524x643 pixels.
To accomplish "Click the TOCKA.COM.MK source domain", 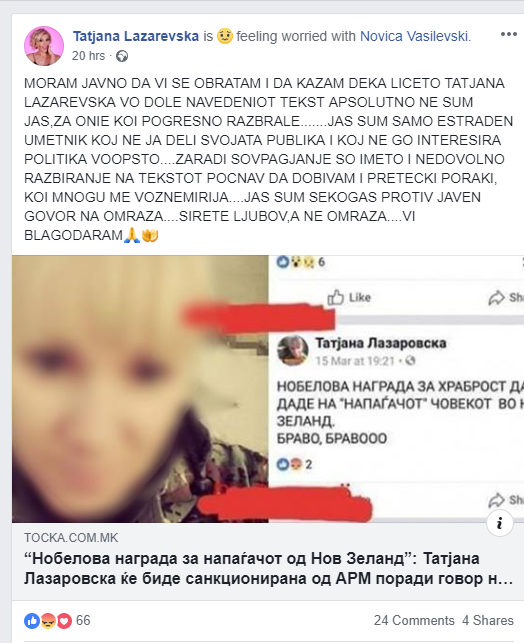I will (71, 538).
